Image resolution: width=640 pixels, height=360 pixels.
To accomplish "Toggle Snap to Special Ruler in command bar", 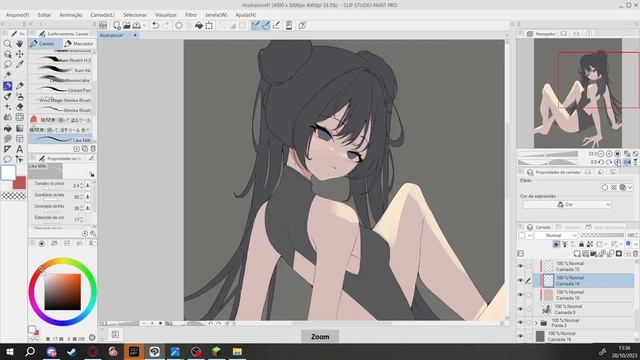I will [266, 25].
